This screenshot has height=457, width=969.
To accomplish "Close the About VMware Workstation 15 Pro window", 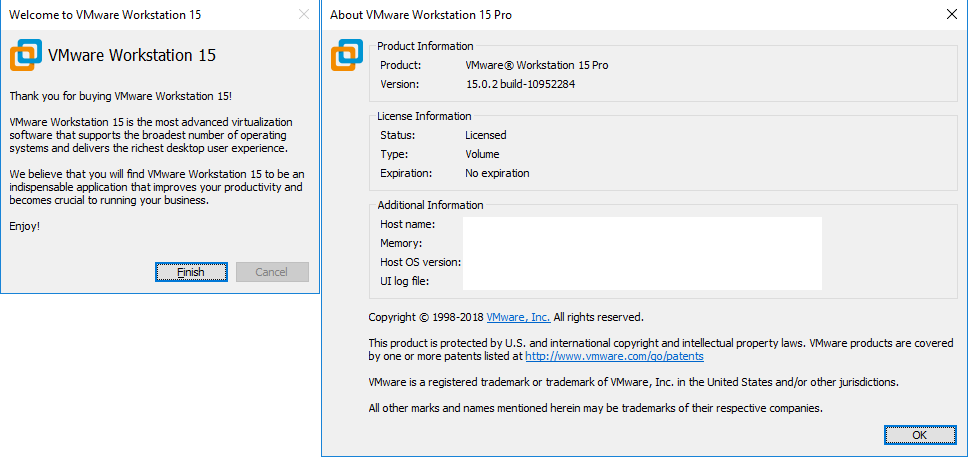I will 952,15.
